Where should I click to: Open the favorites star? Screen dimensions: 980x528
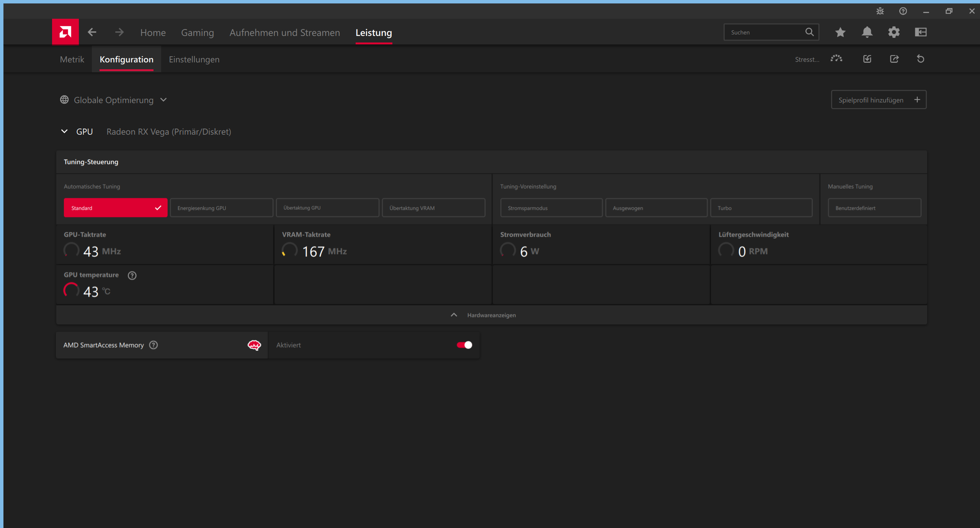tap(840, 32)
